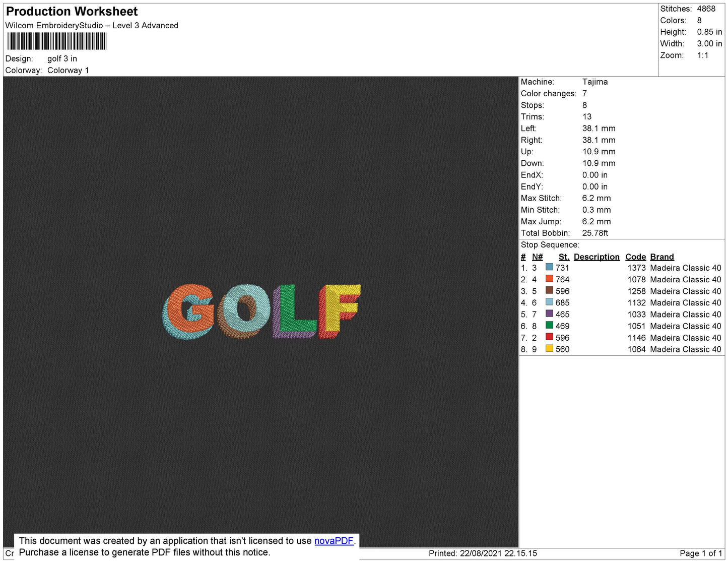This screenshot has height=563, width=728.
Task: Click the code 1373 in stop sequence
Action: (636, 268)
